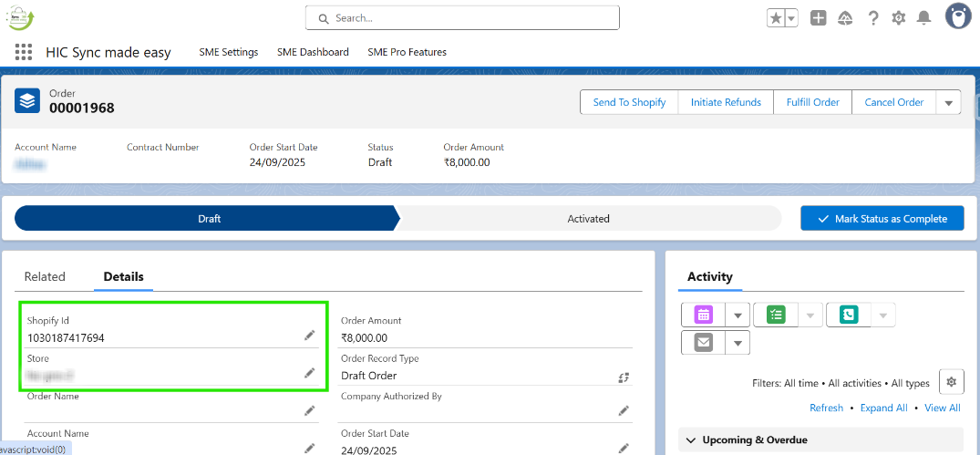Image resolution: width=980 pixels, height=455 pixels.
Task: Click the favorites star icon
Action: pos(776,18)
